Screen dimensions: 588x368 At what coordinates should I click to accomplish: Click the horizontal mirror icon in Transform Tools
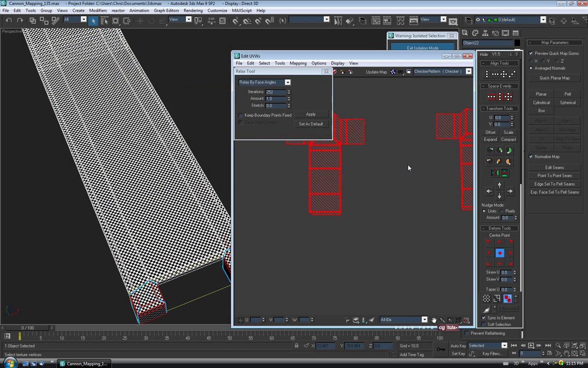(495, 173)
